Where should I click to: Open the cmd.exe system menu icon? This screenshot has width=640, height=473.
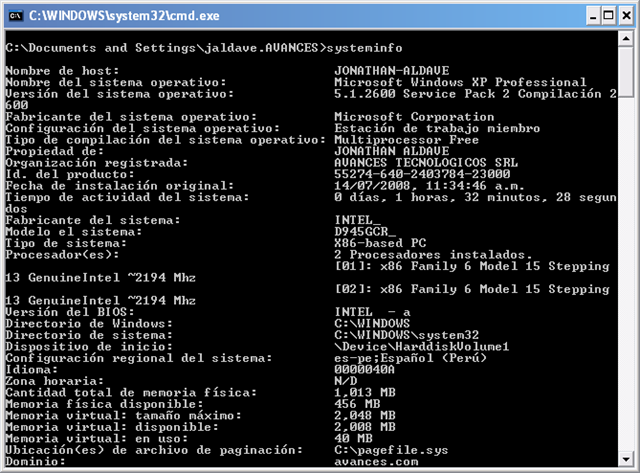tap(16, 16)
